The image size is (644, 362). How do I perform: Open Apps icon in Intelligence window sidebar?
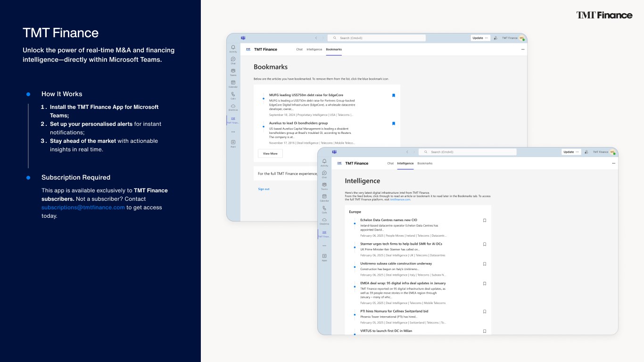click(324, 257)
